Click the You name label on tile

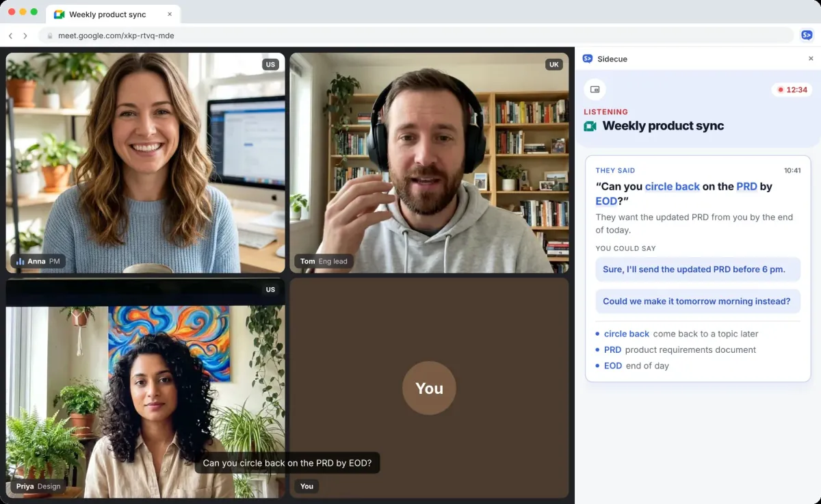pos(307,486)
